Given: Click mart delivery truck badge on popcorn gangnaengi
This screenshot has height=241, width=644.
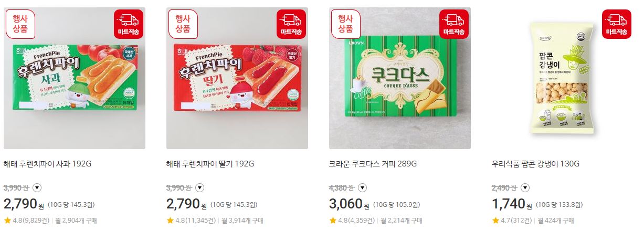Looking at the screenshot, I should [617, 24].
